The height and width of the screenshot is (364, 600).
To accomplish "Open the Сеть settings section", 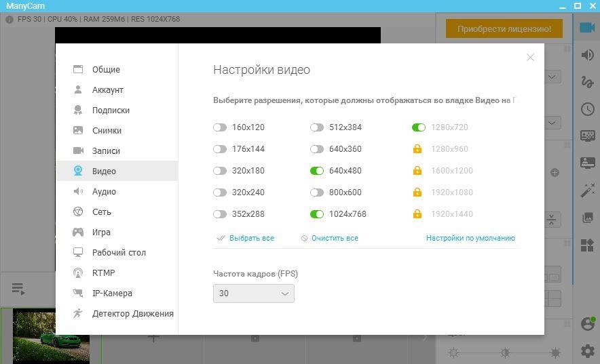I will pyautogui.click(x=117, y=211).
